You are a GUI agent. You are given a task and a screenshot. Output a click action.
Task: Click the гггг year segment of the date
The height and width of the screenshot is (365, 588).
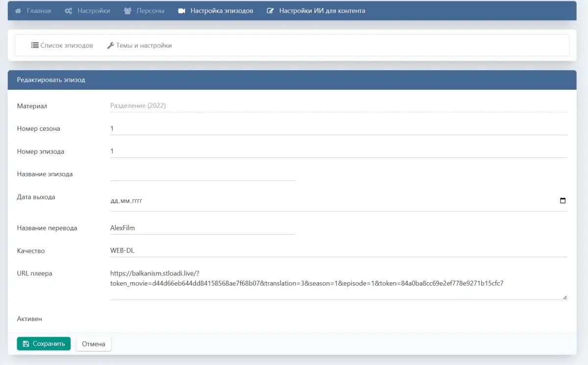click(137, 201)
